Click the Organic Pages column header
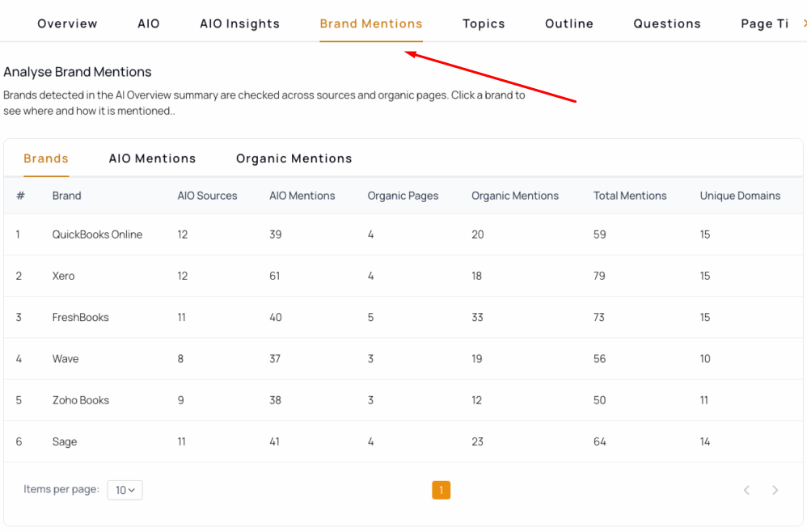This screenshot has height=532, width=807. 403,196
